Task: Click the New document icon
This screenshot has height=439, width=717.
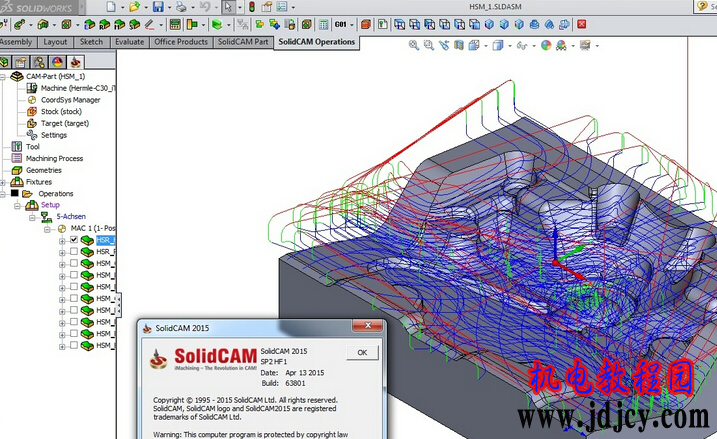Action: (111, 7)
